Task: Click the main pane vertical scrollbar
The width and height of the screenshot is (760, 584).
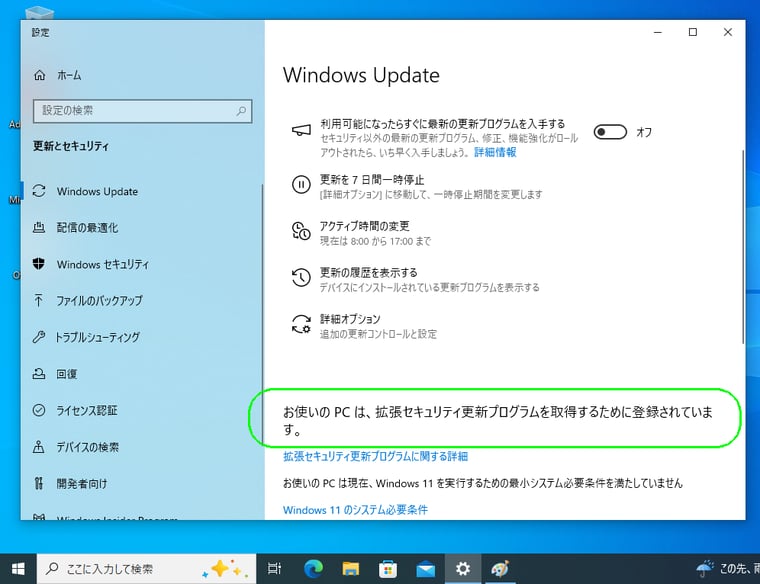Action: tap(742, 247)
